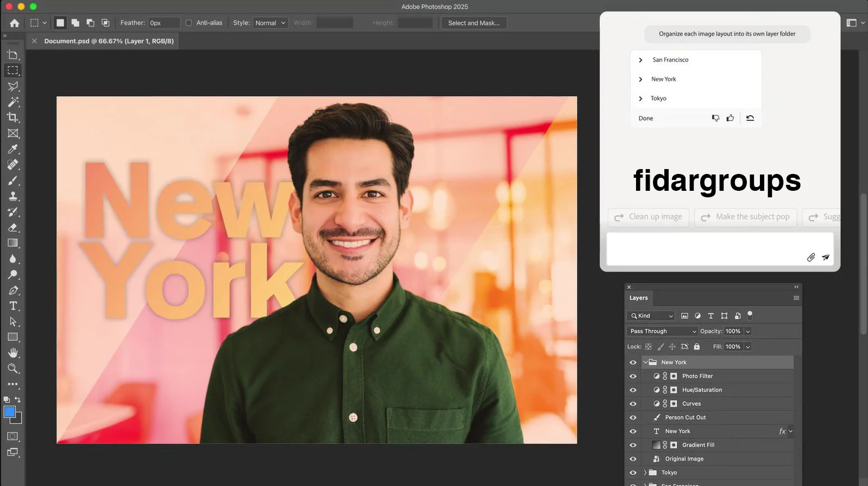The image size is (868, 486).
Task: Select the Hand tool
Action: (x=13, y=353)
